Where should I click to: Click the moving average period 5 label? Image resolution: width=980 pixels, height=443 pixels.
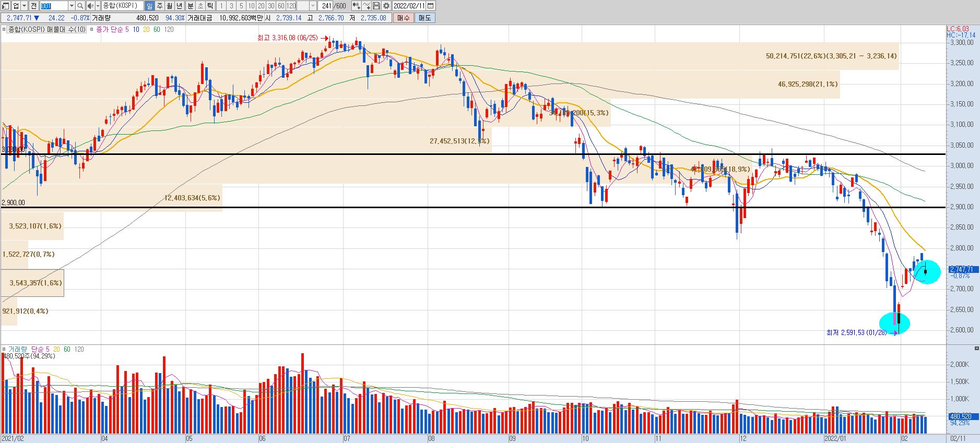pos(127,29)
